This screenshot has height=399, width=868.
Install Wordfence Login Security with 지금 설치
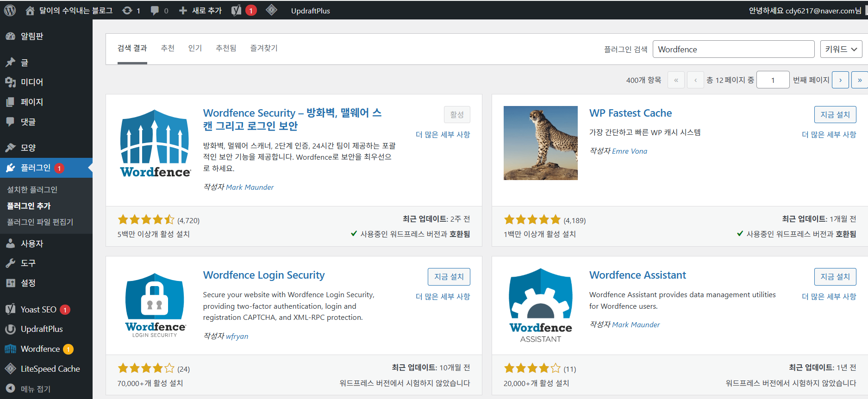tap(449, 277)
